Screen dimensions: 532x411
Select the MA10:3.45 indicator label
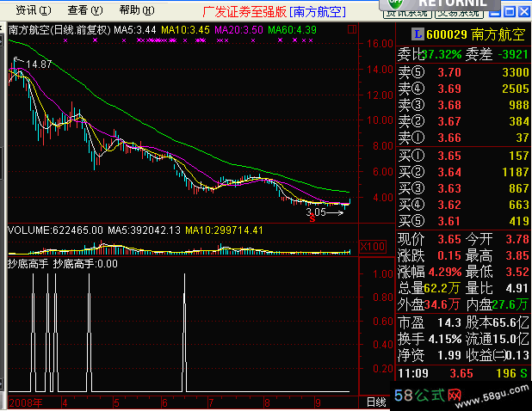pos(185,30)
